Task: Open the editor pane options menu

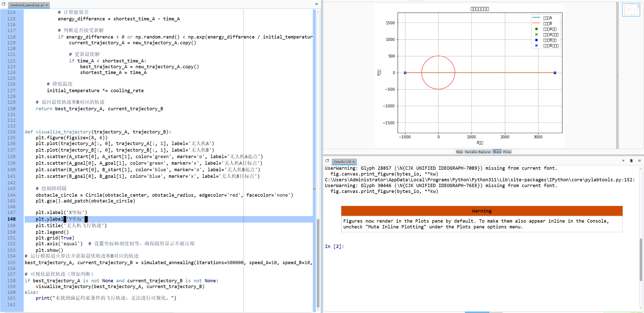Action: pyautogui.click(x=317, y=4)
